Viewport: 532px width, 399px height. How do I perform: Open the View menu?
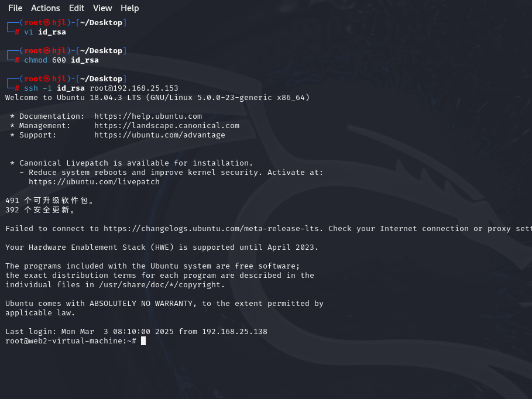102,8
